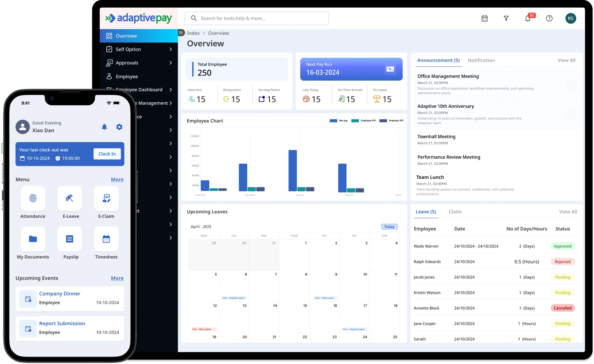Click the Net pay legend swatch
The height and width of the screenshot is (364, 594).
(x=333, y=121)
